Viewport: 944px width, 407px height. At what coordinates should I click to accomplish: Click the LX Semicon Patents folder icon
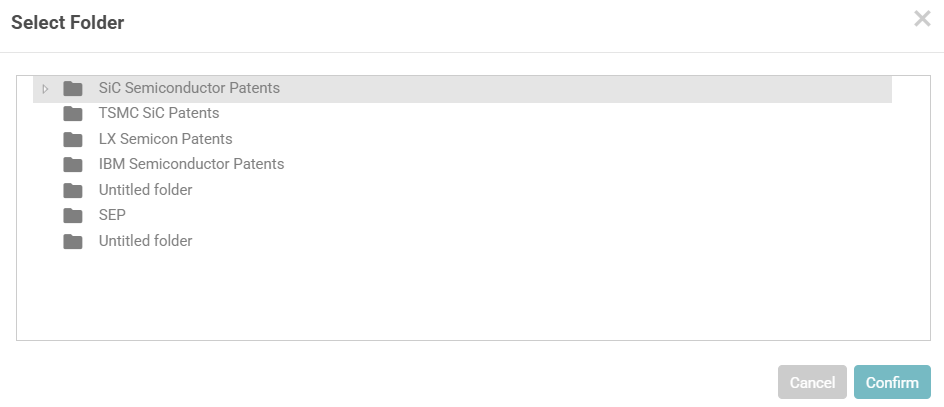click(73, 139)
